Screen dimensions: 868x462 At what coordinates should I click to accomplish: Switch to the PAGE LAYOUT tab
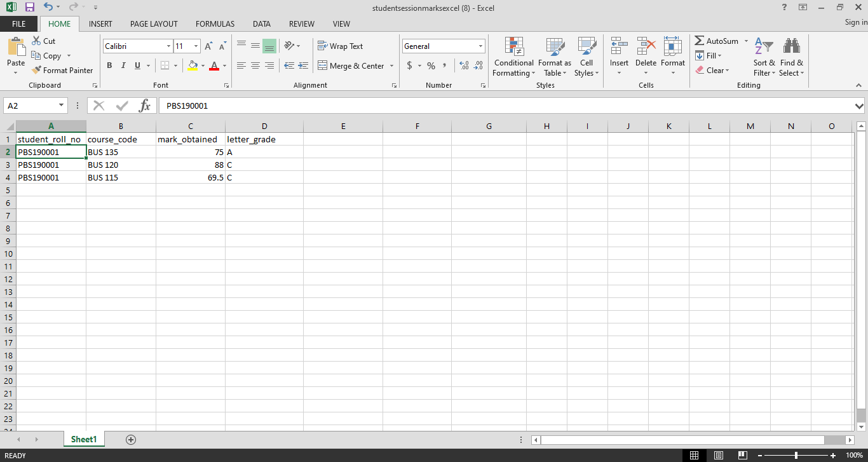(154, 24)
